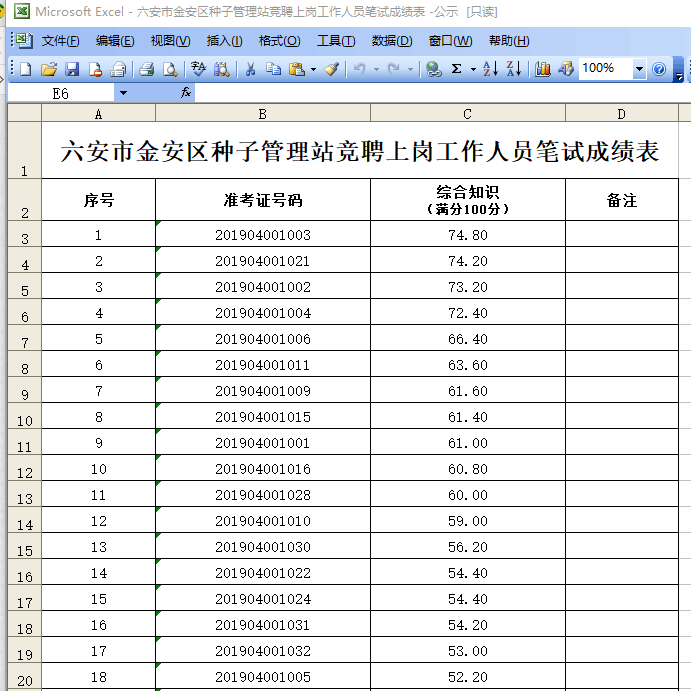Select cell with 201904001028
691x691 pixels.
(x=263, y=494)
